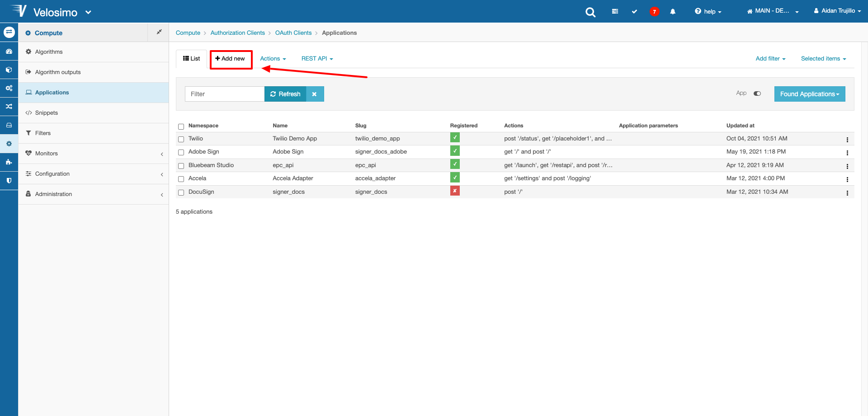This screenshot has height=416, width=868.
Task: Click the green registered check for Accela
Action: pos(455,178)
